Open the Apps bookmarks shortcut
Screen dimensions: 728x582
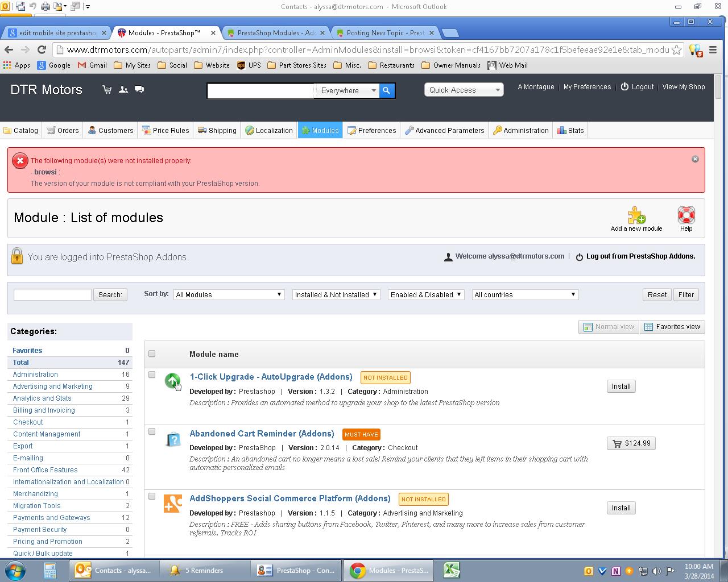point(17,65)
